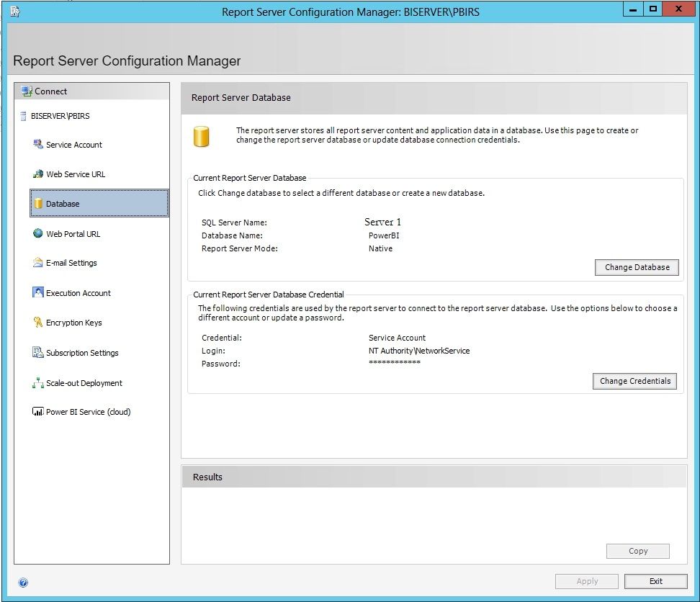The height and width of the screenshot is (602, 700).
Task: Click the Power BI Service chart icon
Action: coord(38,411)
